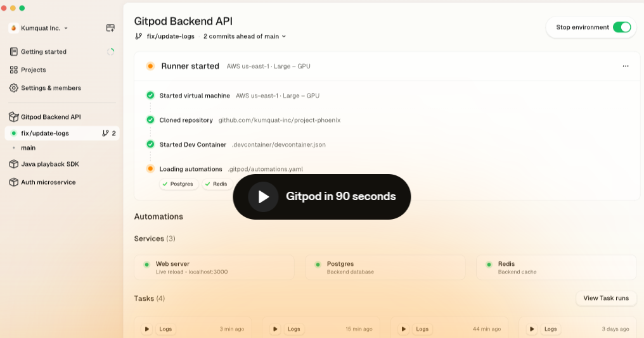Open the three-dot menu in Runner panel
Image resolution: width=644 pixels, height=338 pixels.
626,66
